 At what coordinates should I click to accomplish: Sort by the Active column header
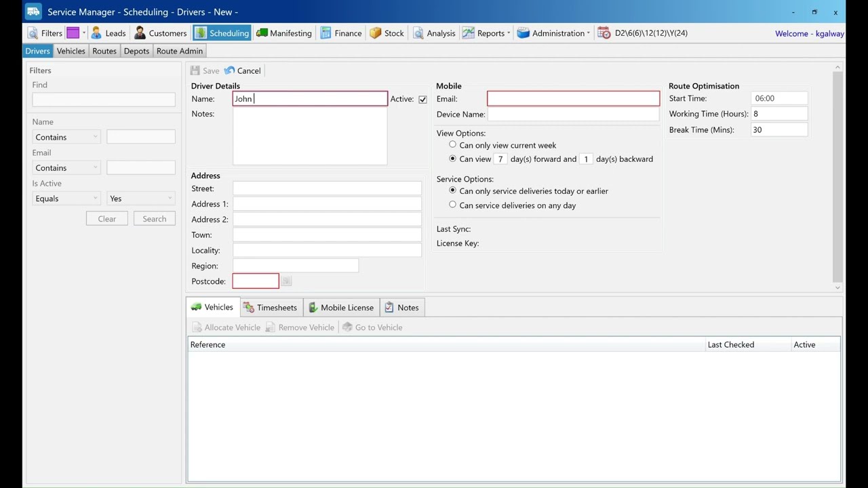click(x=816, y=344)
